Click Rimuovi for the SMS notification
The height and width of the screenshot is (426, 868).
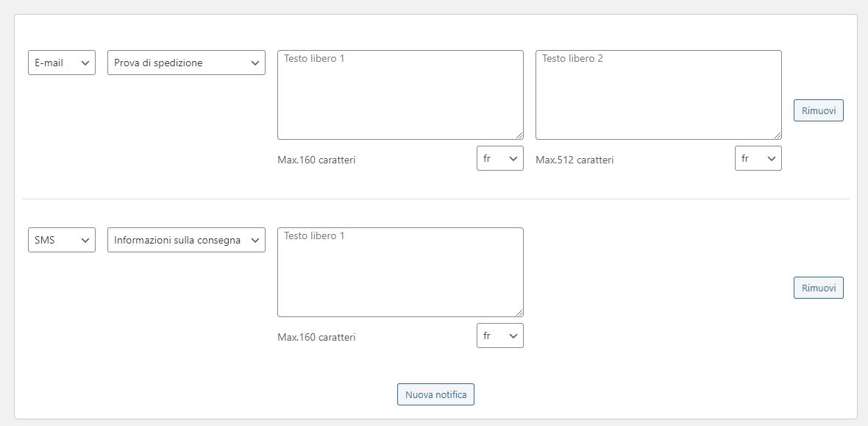pos(818,288)
